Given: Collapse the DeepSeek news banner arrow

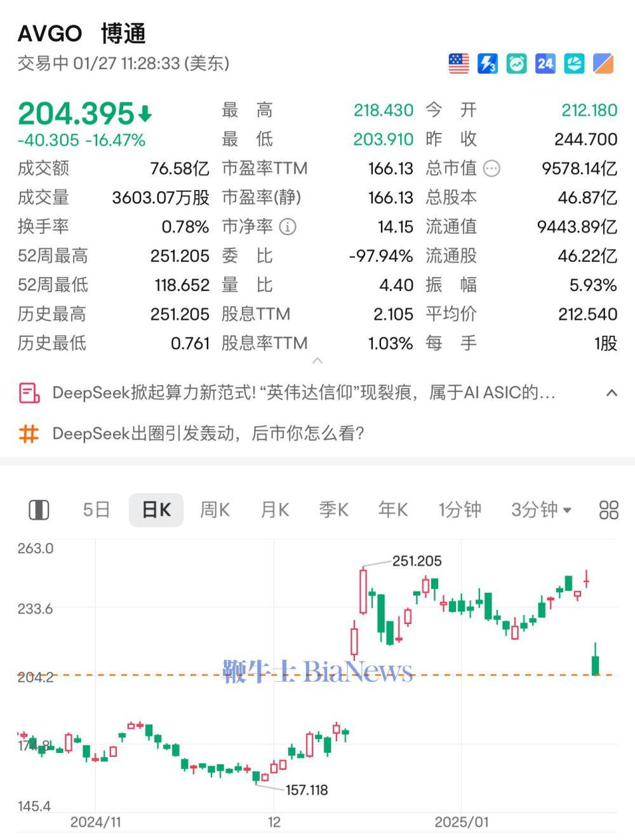Looking at the screenshot, I should coord(612,393).
